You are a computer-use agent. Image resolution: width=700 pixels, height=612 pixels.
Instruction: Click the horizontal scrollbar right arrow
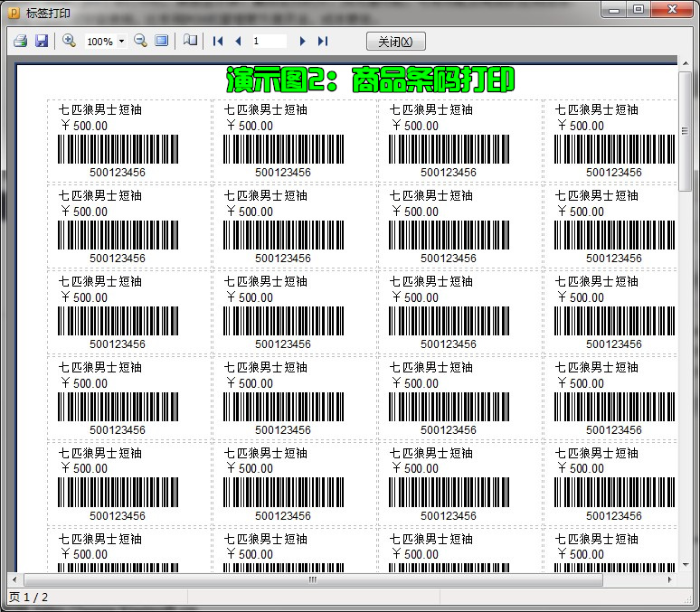[x=669, y=579]
